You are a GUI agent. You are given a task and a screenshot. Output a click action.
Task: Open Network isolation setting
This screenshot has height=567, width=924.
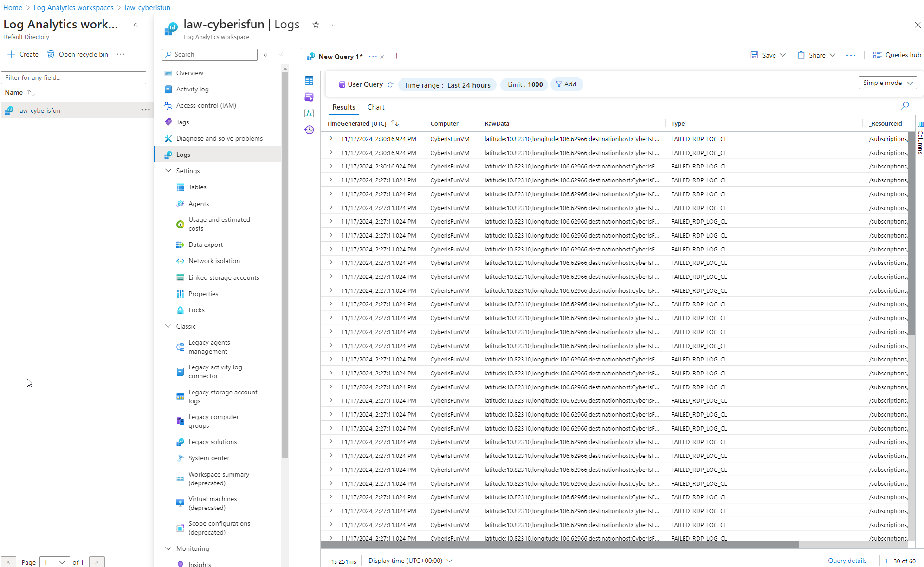214,261
